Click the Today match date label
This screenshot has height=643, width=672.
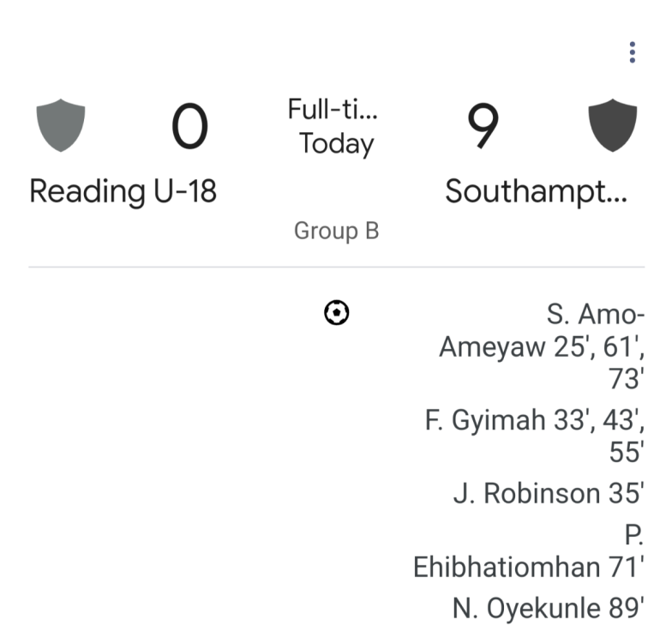pos(336,143)
